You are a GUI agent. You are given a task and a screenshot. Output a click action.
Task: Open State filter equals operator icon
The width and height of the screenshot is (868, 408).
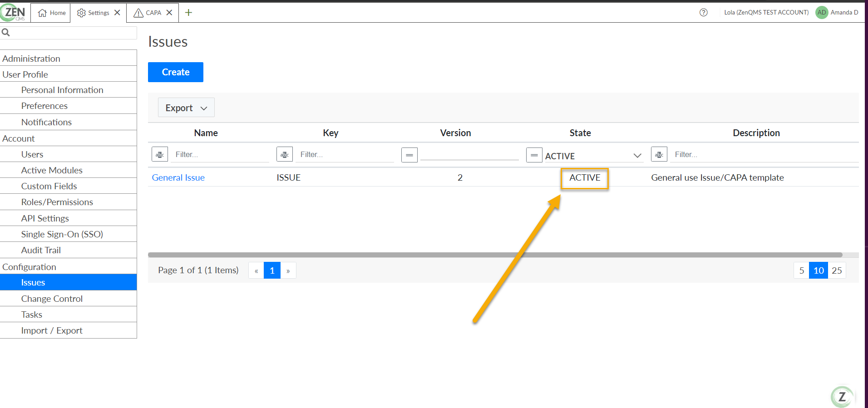coord(534,155)
